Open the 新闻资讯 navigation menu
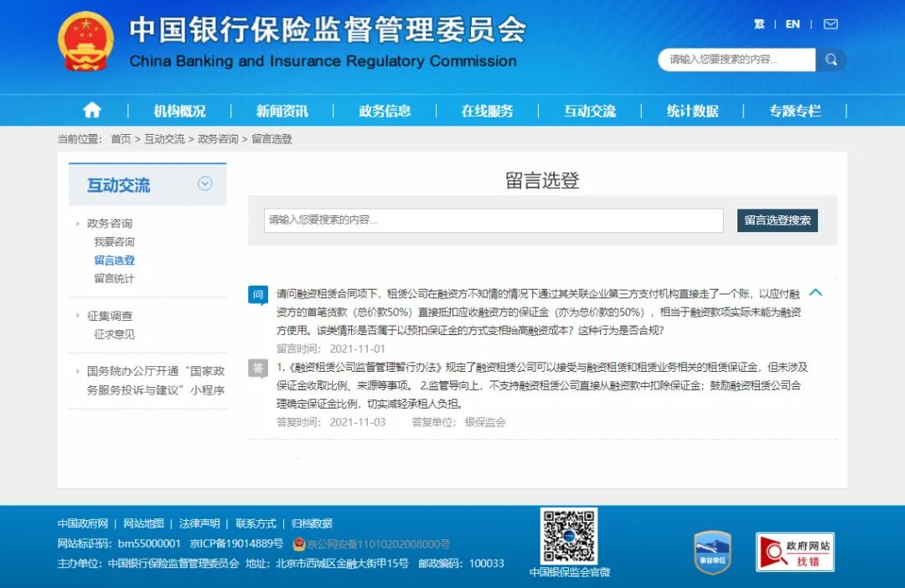Image resolution: width=905 pixels, height=588 pixels. [283, 109]
